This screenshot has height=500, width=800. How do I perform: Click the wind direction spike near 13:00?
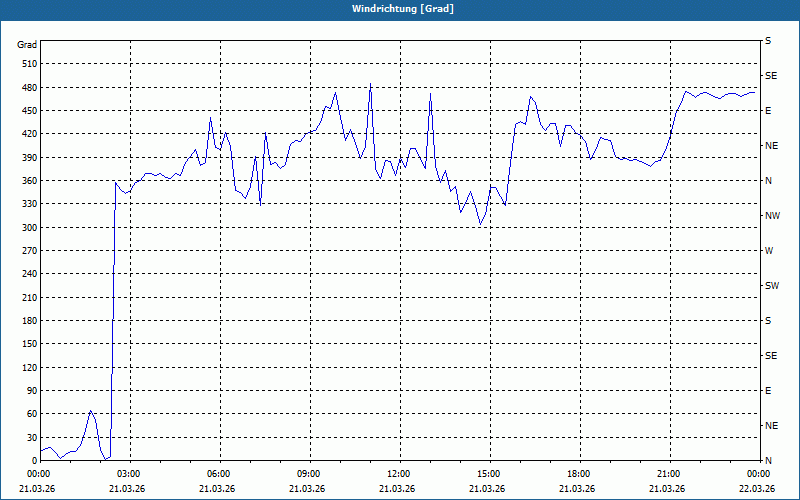point(431,94)
